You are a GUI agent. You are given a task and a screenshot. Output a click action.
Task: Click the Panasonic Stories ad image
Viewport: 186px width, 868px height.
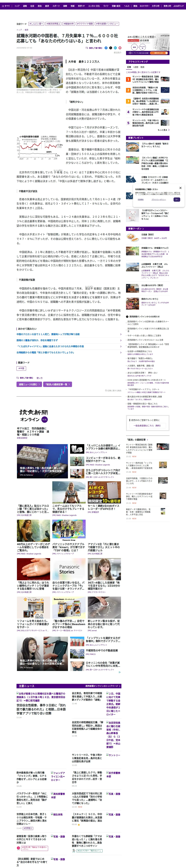pyautogui.click(x=69, y=569)
